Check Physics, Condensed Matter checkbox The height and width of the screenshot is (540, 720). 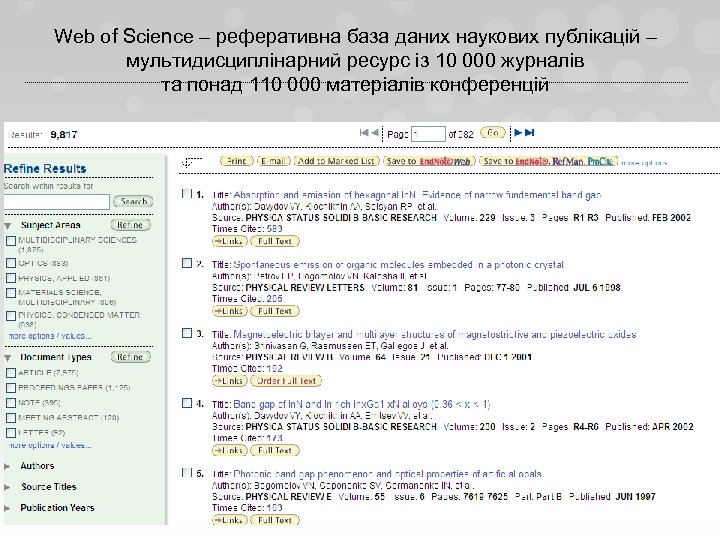tap(11, 316)
